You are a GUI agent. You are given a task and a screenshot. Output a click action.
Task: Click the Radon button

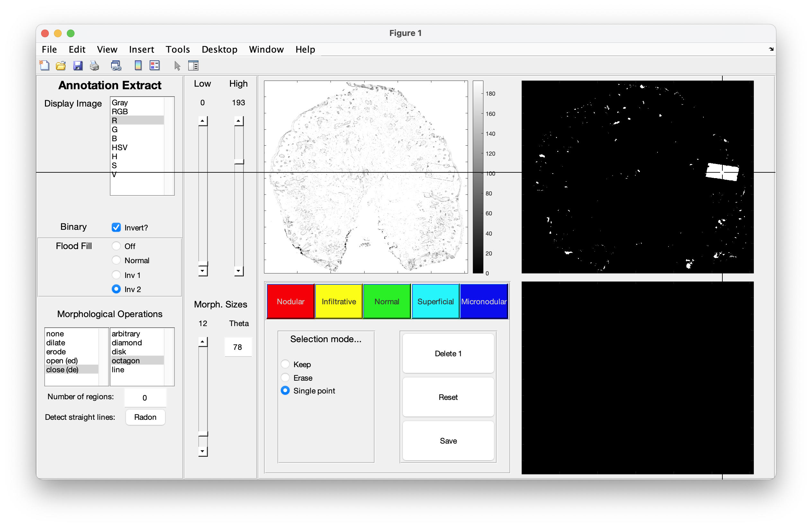[145, 417]
